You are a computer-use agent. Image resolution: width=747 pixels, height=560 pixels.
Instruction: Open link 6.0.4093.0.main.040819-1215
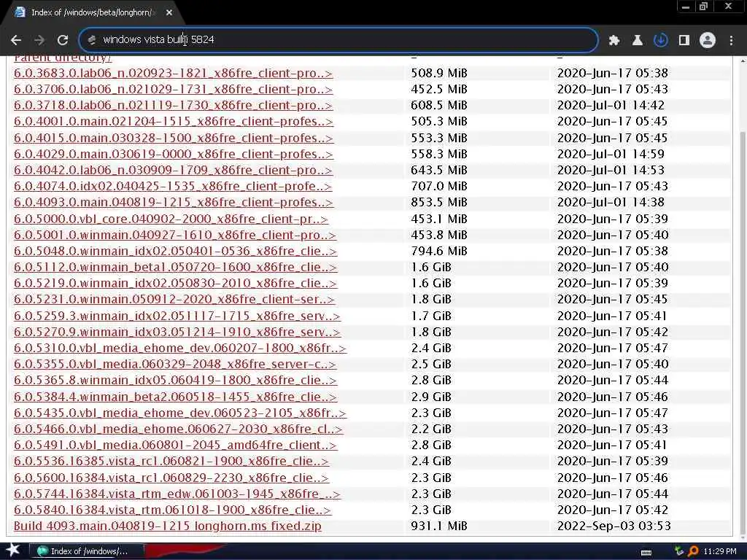pos(174,203)
